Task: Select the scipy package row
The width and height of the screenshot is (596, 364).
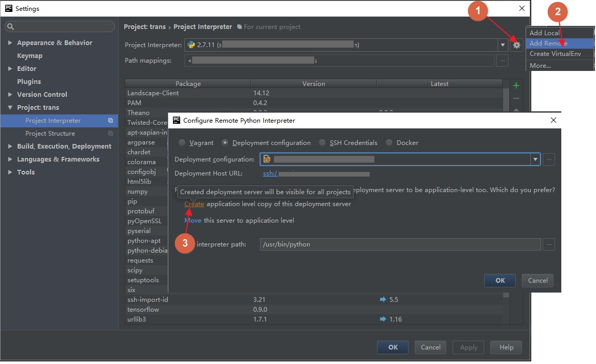Action: 146,270
